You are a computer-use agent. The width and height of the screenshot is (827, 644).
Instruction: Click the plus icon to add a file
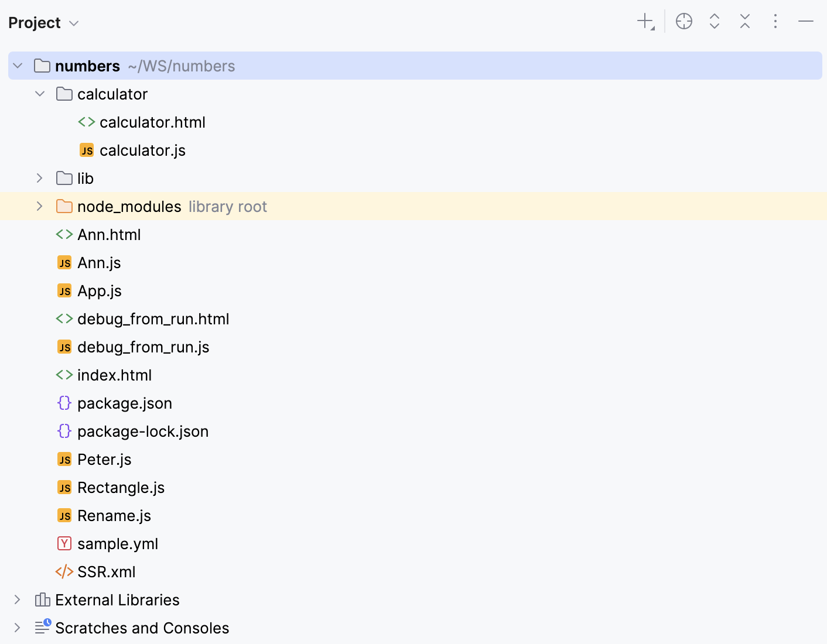pyautogui.click(x=644, y=21)
